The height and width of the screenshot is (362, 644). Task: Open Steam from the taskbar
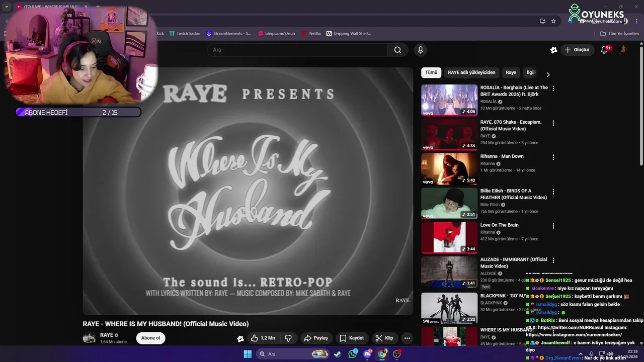click(x=338, y=354)
